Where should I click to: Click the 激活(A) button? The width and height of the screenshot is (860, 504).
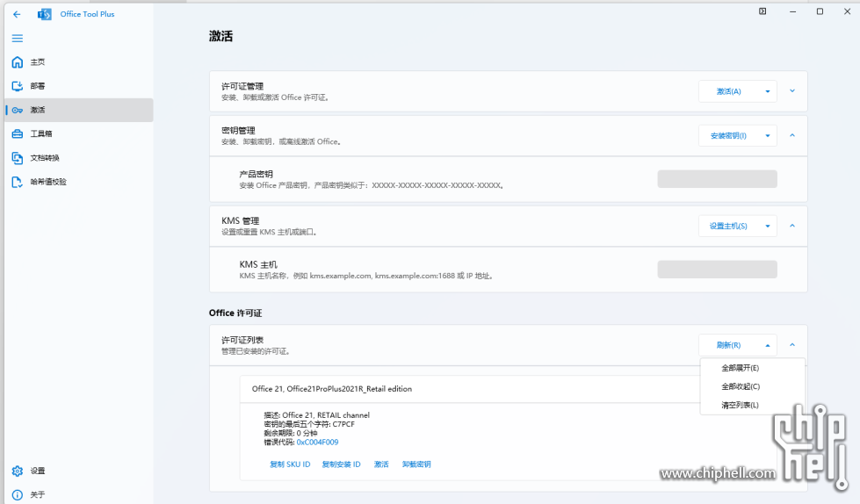(728, 91)
